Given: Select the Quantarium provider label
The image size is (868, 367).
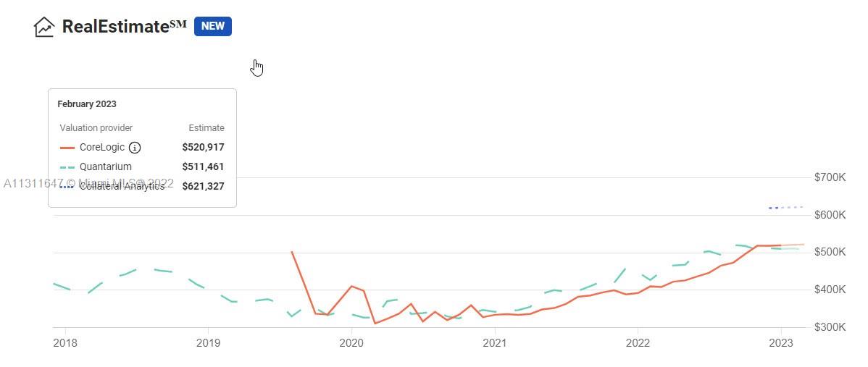Looking at the screenshot, I should point(106,167).
